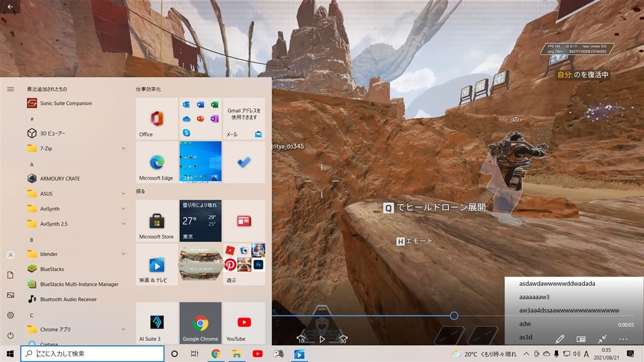The image size is (644, 362).
Task: Open the メール tile
Action: 244,119
